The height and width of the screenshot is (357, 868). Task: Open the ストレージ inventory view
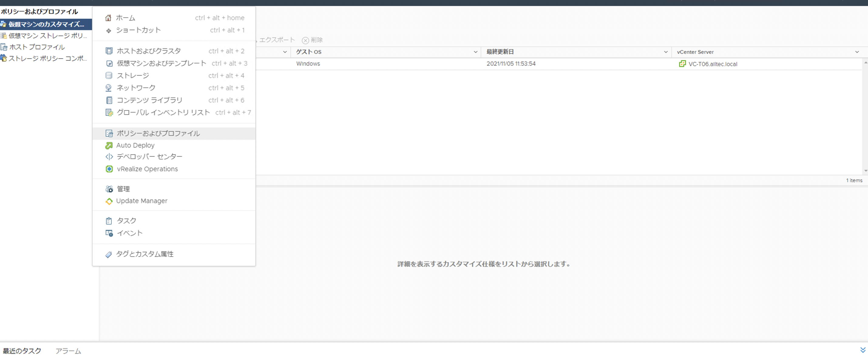(x=132, y=75)
